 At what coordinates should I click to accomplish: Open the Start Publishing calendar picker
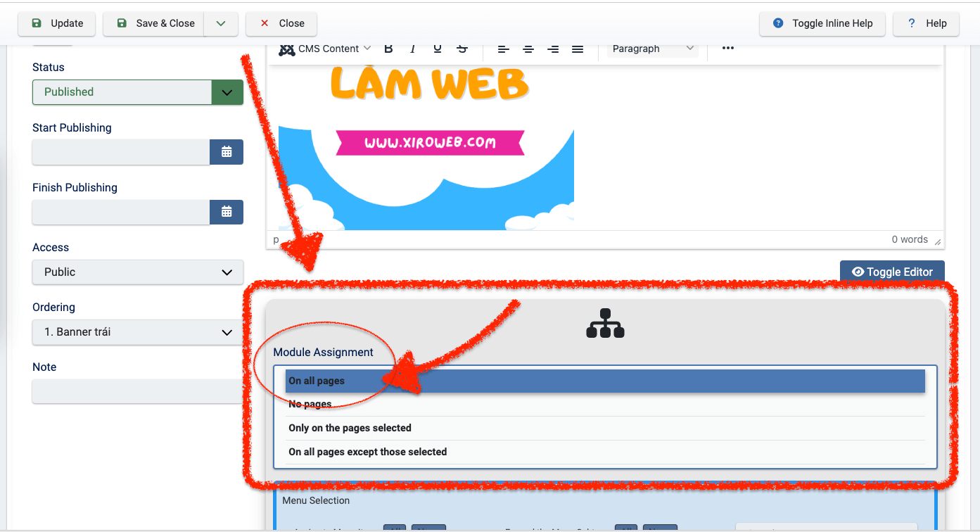click(x=227, y=152)
